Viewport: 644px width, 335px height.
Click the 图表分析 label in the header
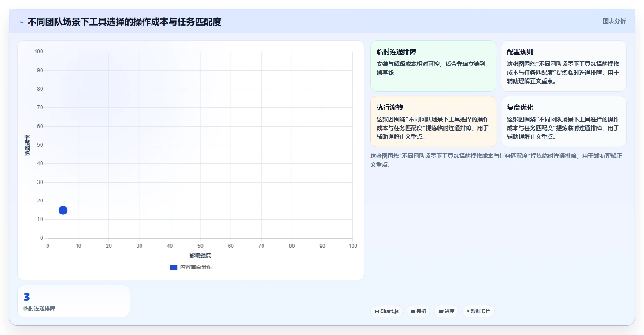(x=614, y=21)
